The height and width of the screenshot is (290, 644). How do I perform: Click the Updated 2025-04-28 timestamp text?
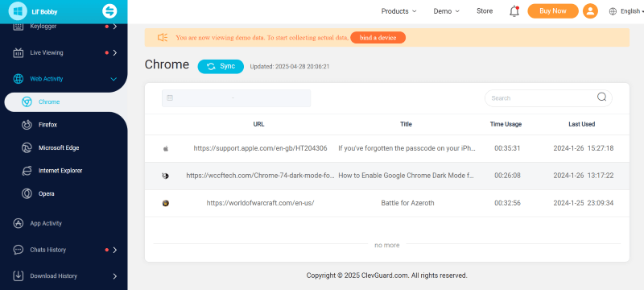pos(290,67)
